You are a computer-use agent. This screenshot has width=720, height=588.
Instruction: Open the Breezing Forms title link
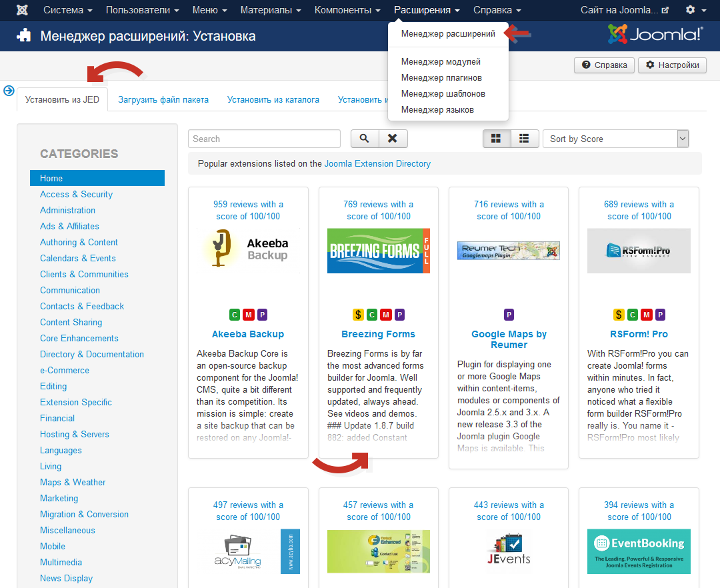pyautogui.click(x=379, y=334)
